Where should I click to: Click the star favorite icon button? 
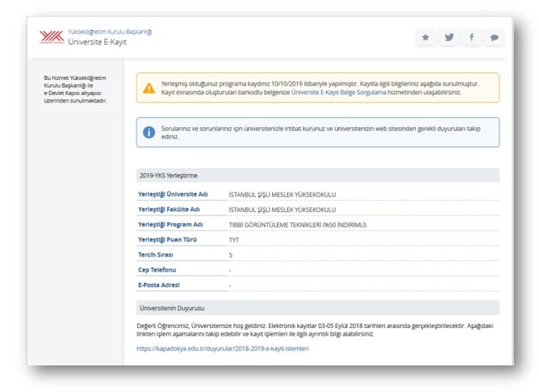coord(426,37)
